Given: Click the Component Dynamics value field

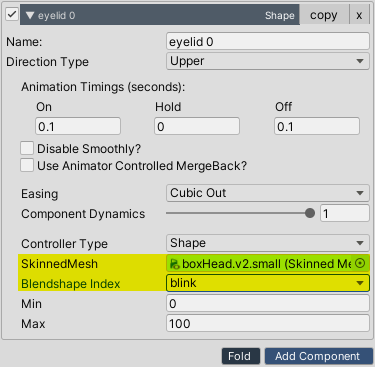Looking at the screenshot, I should coord(345,213).
